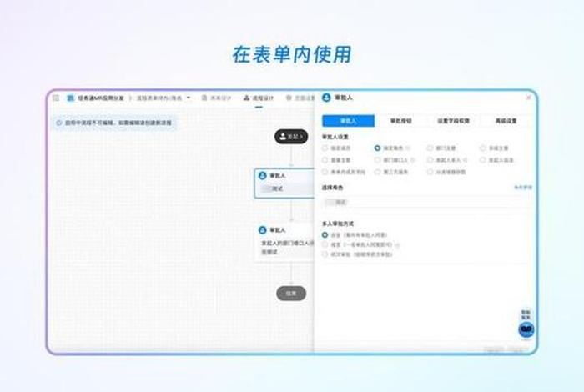The height and width of the screenshot is (392, 584).
Task: Switch to the 表单设计 tab
Action: (x=216, y=98)
